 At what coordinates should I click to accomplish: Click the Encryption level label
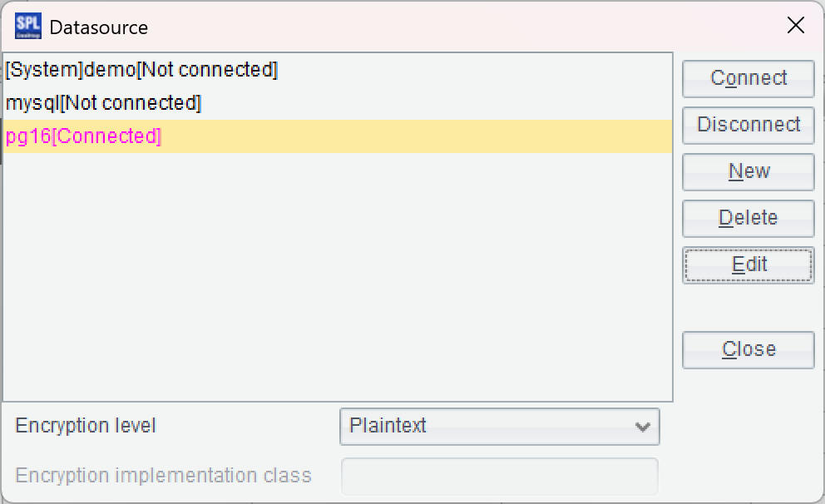(x=86, y=426)
